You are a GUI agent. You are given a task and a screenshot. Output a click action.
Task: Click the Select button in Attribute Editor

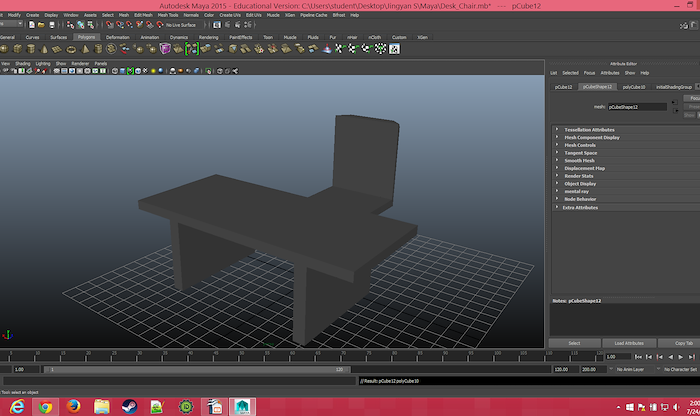575,343
